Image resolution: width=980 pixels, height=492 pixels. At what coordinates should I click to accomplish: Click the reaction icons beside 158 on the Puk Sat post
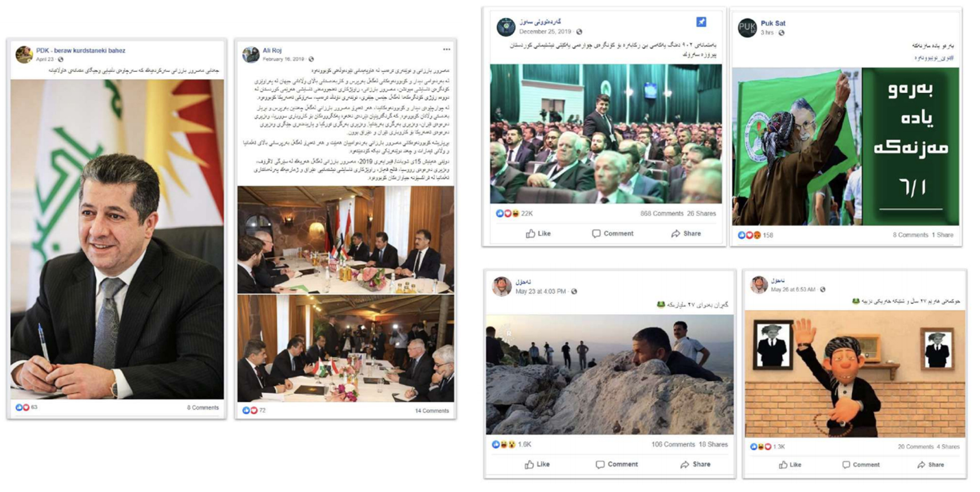click(x=749, y=235)
